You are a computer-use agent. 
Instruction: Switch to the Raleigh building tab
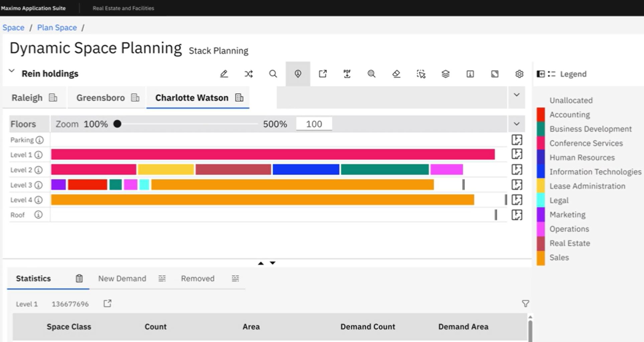(x=27, y=98)
